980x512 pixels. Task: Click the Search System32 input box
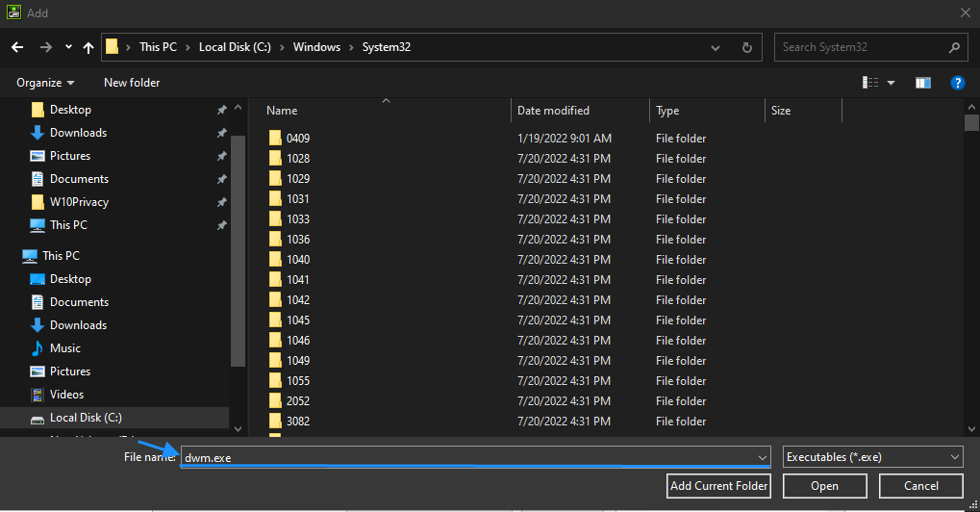(x=861, y=47)
